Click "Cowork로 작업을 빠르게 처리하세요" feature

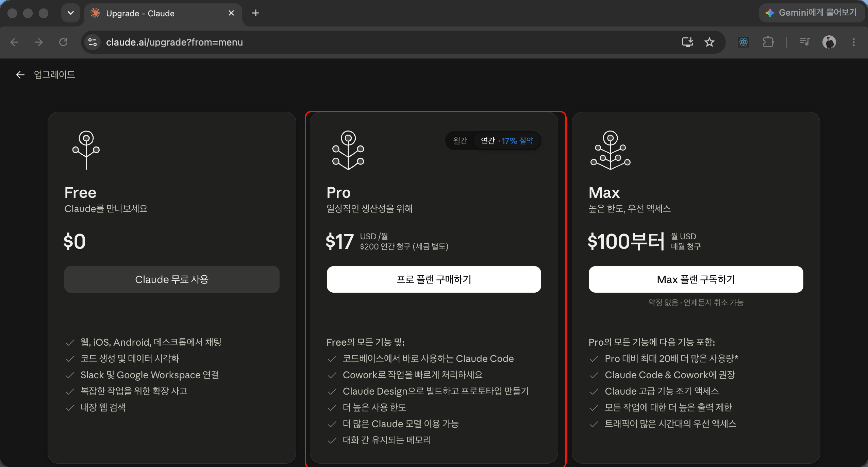pos(413,375)
